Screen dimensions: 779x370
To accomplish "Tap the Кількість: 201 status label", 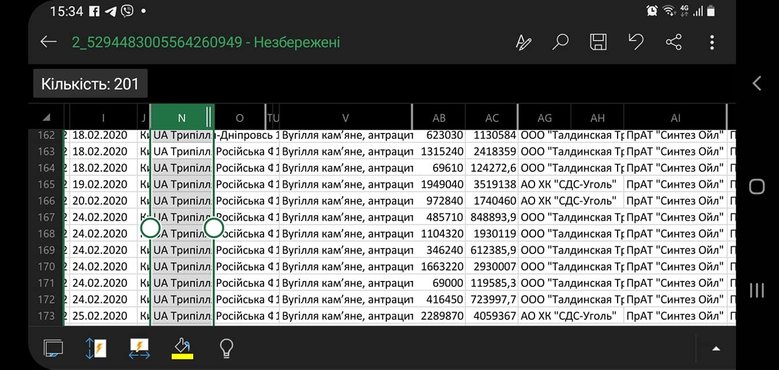I will tap(90, 83).
